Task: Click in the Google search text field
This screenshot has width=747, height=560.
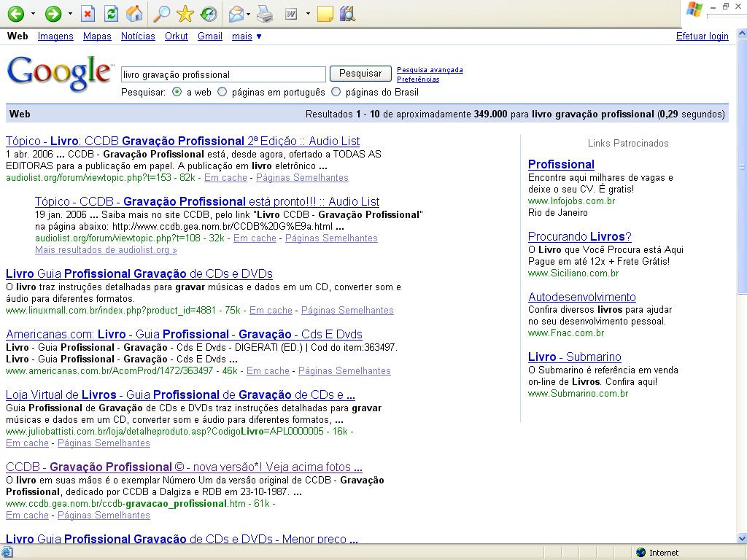Action: [222, 74]
